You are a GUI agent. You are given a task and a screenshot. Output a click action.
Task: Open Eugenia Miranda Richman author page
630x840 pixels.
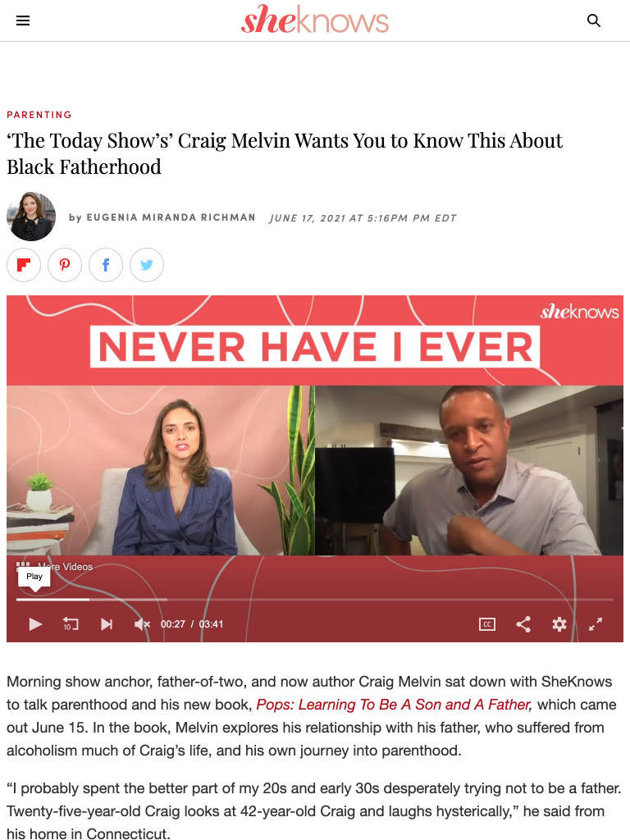pos(171,217)
